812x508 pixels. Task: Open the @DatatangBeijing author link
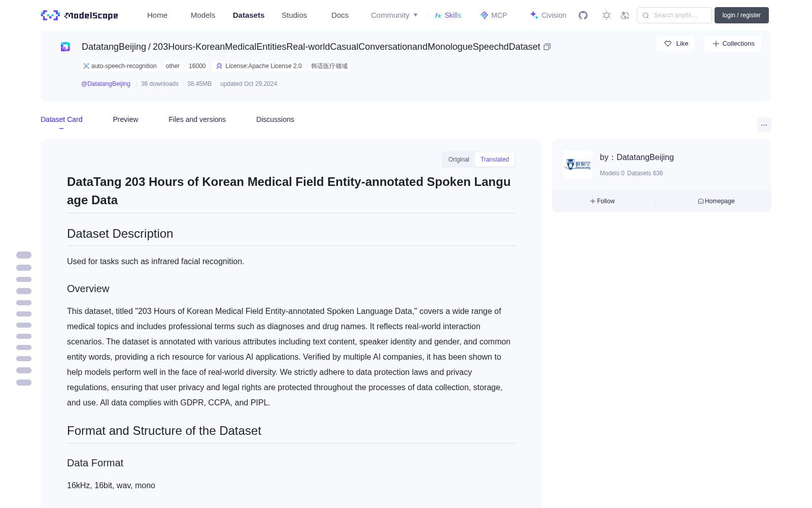click(106, 84)
